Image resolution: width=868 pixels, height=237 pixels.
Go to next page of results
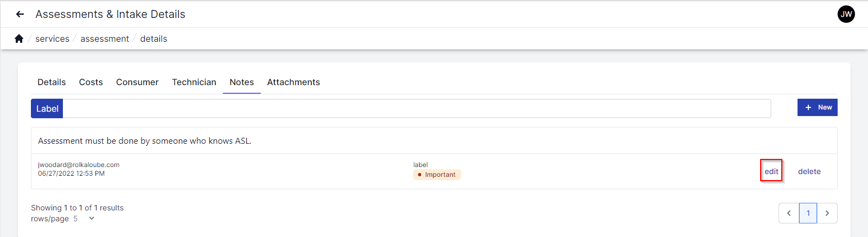click(827, 213)
